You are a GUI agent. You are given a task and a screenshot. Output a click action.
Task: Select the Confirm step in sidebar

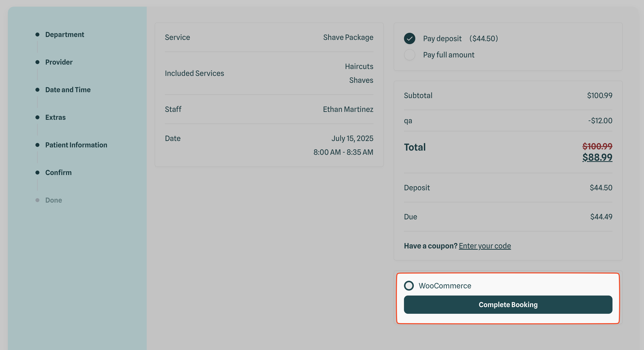point(58,173)
